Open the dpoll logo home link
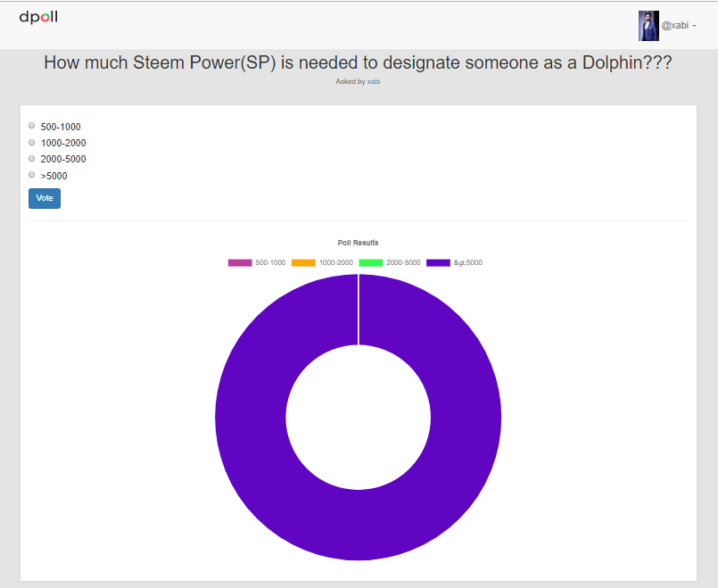This screenshot has width=718, height=588. pyautogui.click(x=38, y=18)
